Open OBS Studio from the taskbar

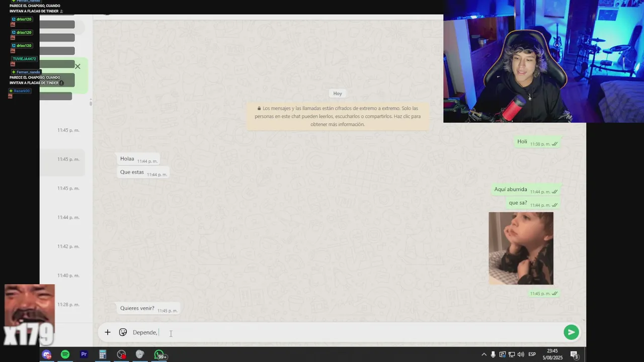coord(121,355)
